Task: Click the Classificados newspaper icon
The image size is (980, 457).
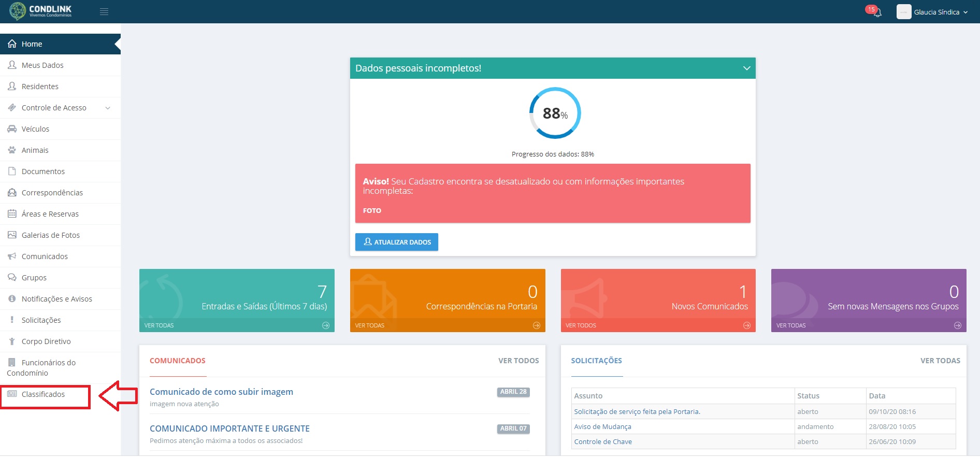Action: (12, 394)
